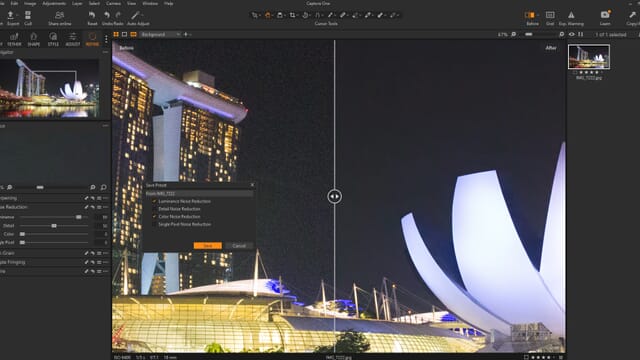Select the orange Refine tool tab
Viewport: 640px width, 360px height.
(92, 39)
